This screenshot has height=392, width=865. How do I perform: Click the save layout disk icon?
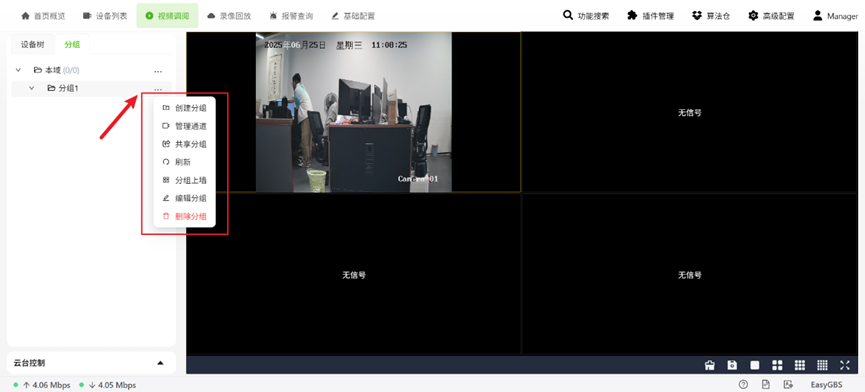click(732, 365)
